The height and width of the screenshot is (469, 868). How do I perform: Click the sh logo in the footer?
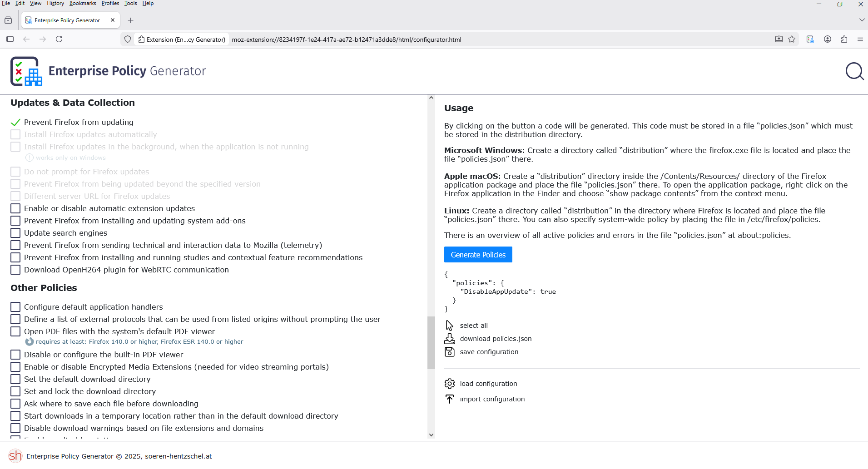click(15, 456)
